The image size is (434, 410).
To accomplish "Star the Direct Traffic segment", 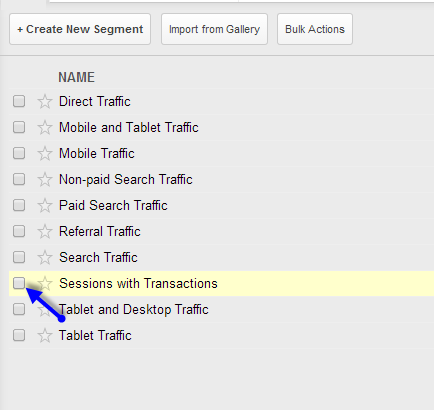I will coord(45,102).
